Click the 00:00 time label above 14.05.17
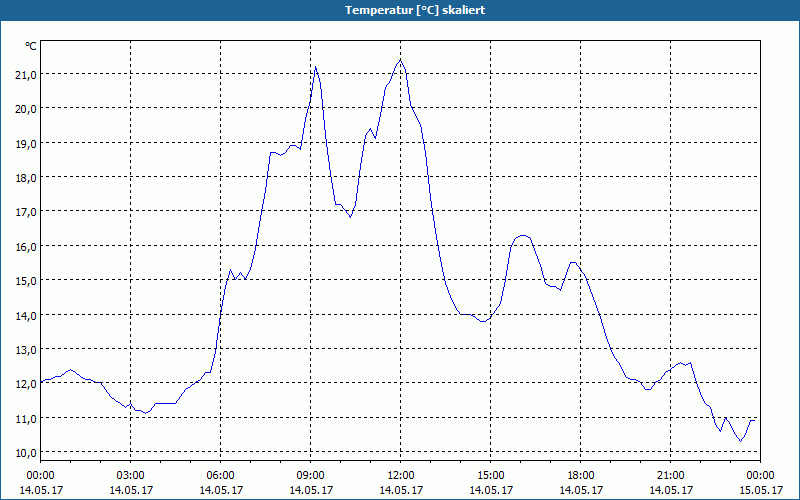800x500 pixels. click(40, 476)
